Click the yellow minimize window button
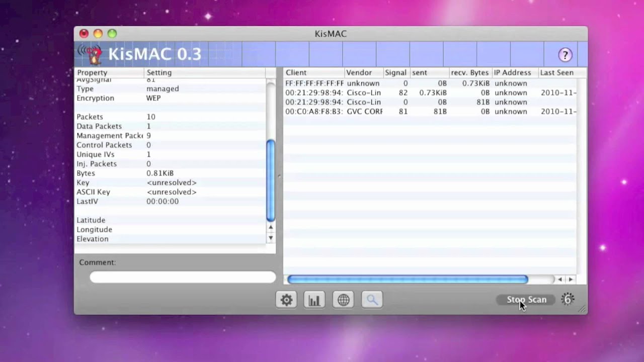This screenshot has width=644, height=362. coord(98,34)
